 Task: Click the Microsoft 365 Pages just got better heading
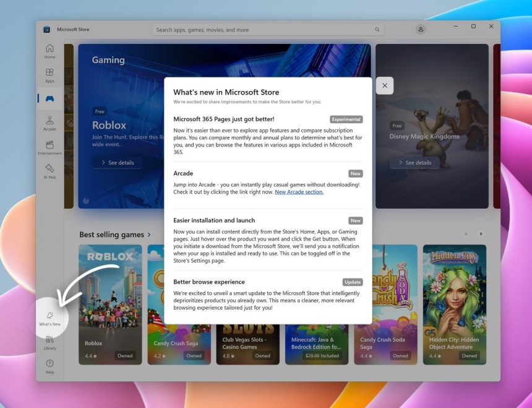[223, 119]
